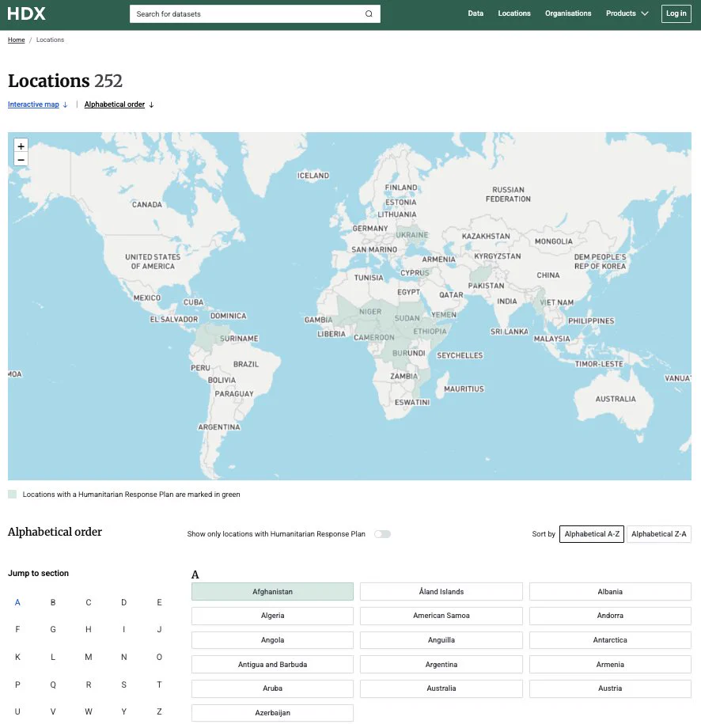Jump to section D
This screenshot has height=728, width=701.
[x=124, y=602]
